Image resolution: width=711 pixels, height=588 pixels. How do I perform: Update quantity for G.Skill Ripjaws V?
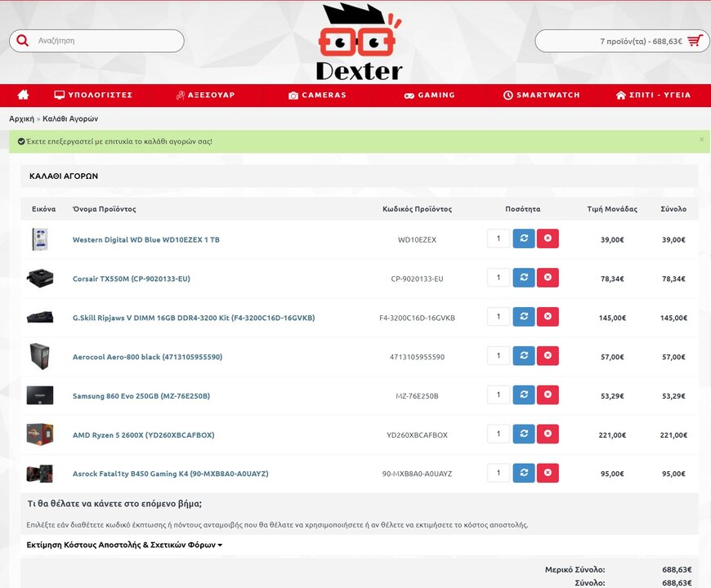pyautogui.click(x=524, y=316)
